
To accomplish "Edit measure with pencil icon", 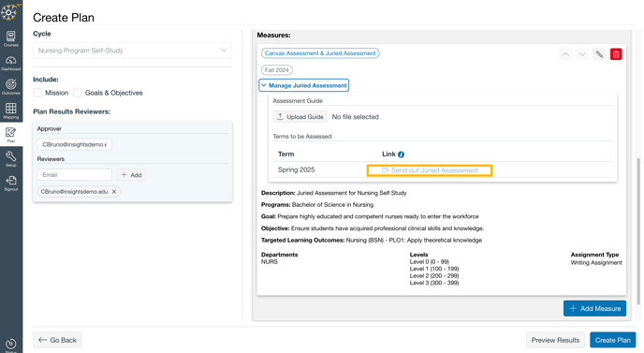I will pos(599,54).
